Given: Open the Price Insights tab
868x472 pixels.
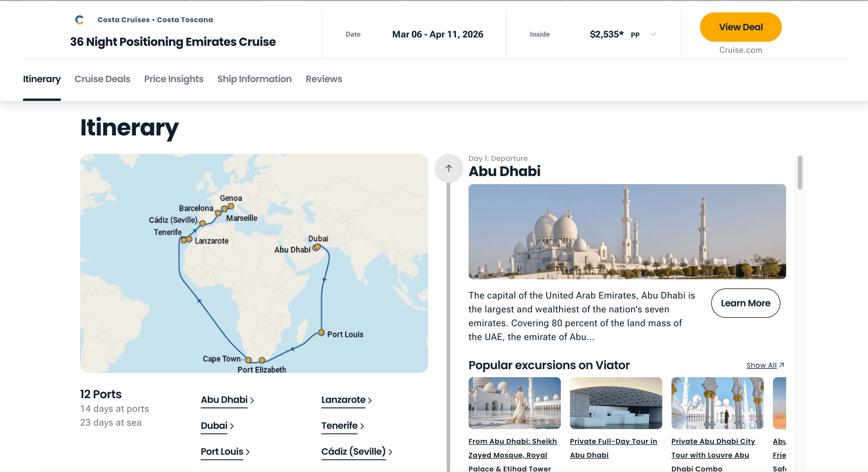Looking at the screenshot, I should tap(173, 79).
